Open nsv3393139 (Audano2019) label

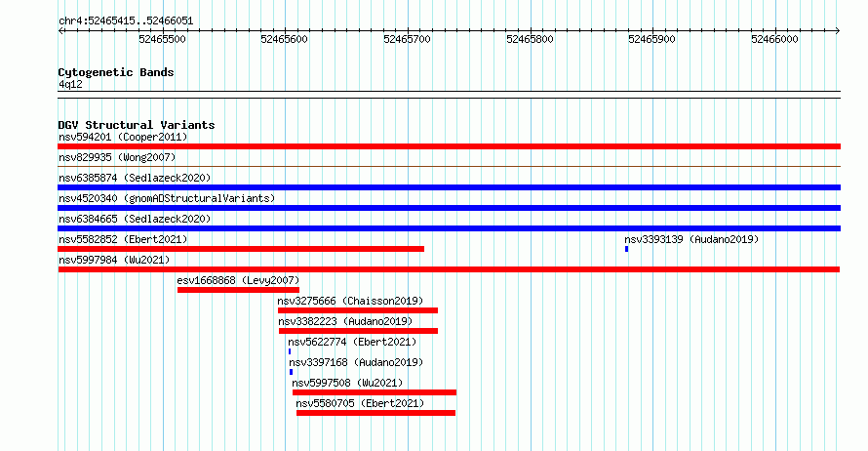(691, 239)
